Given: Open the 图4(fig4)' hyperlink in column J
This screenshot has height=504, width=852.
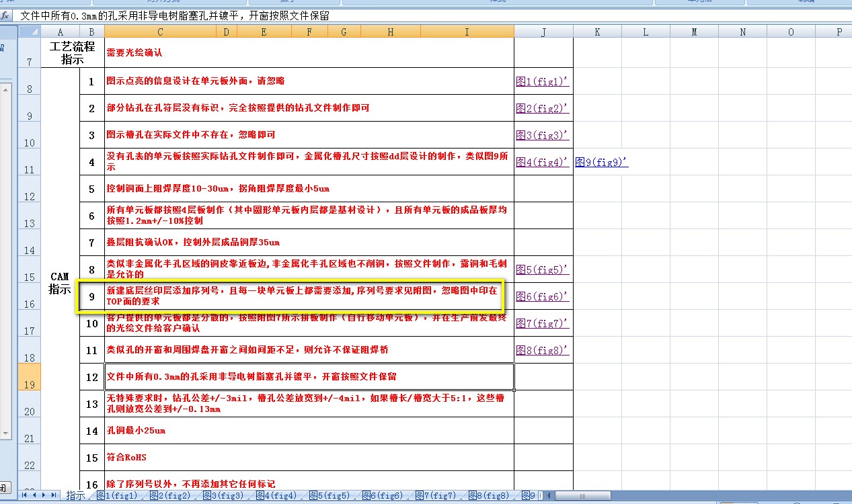Looking at the screenshot, I should point(543,162).
